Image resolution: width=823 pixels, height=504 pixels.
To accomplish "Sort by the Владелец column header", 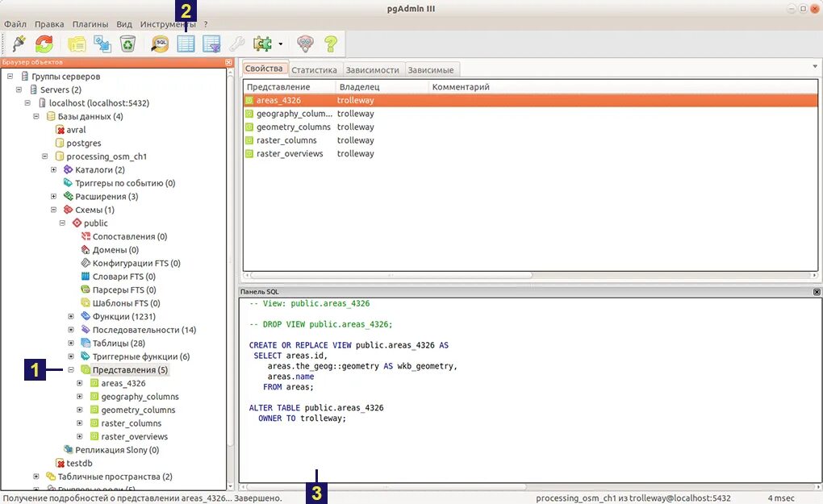I will [382, 86].
